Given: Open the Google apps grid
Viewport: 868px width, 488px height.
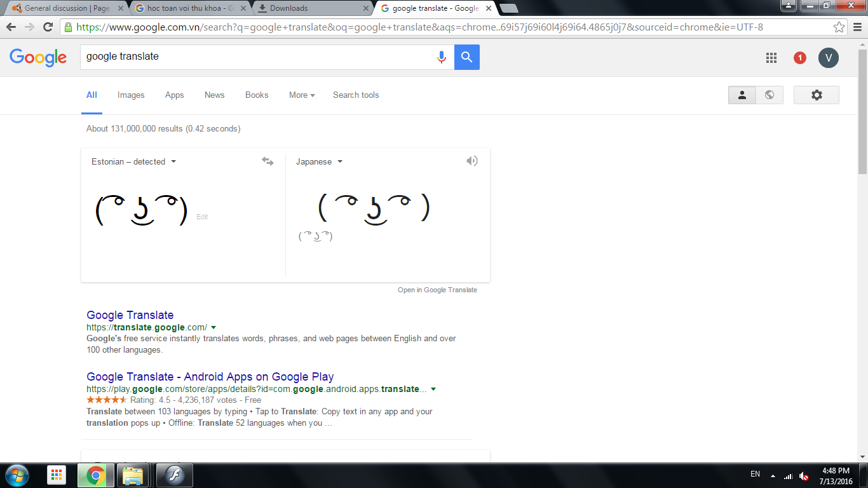Looking at the screenshot, I should [x=771, y=58].
